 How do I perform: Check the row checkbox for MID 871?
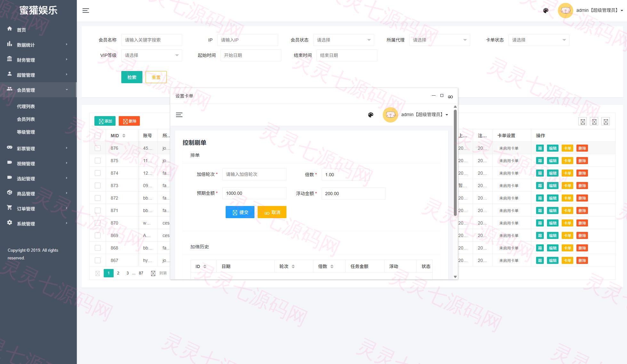coord(98,210)
